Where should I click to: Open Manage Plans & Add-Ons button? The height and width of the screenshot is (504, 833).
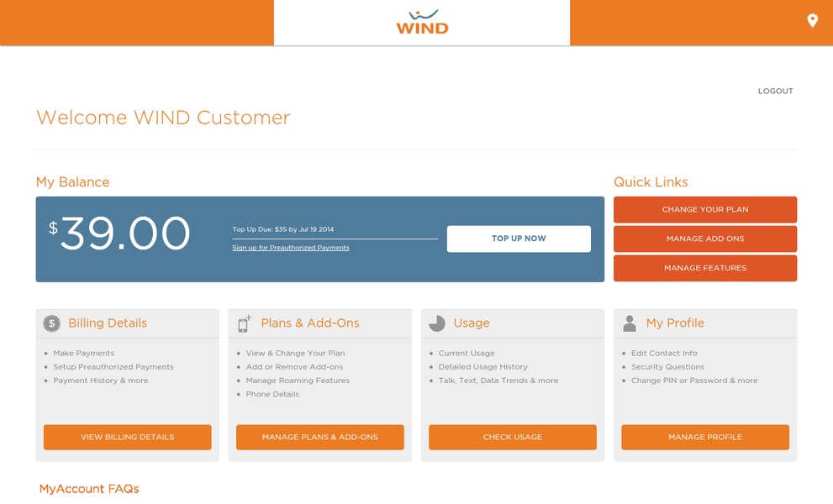click(319, 437)
